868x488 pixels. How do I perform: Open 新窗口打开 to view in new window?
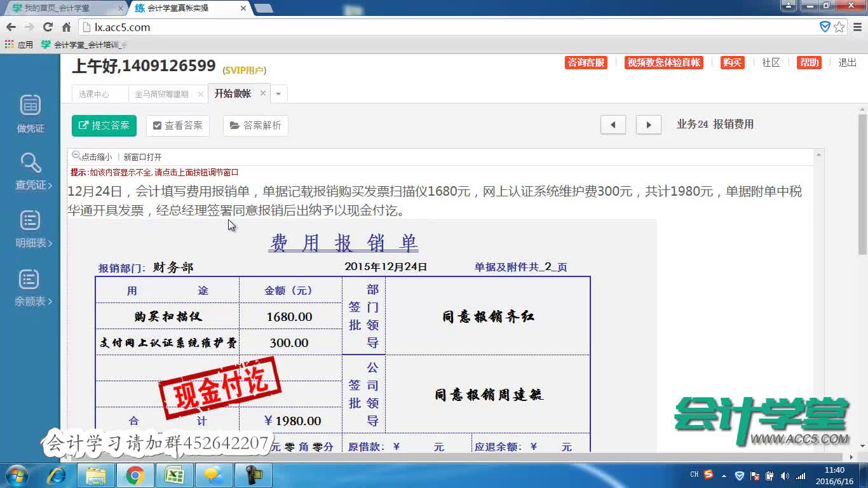pos(142,156)
